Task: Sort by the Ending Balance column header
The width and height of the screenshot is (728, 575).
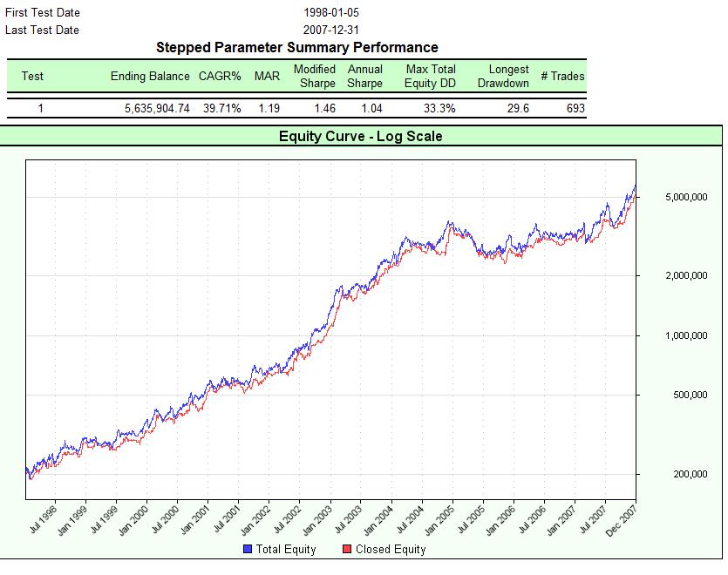Action: pos(149,76)
